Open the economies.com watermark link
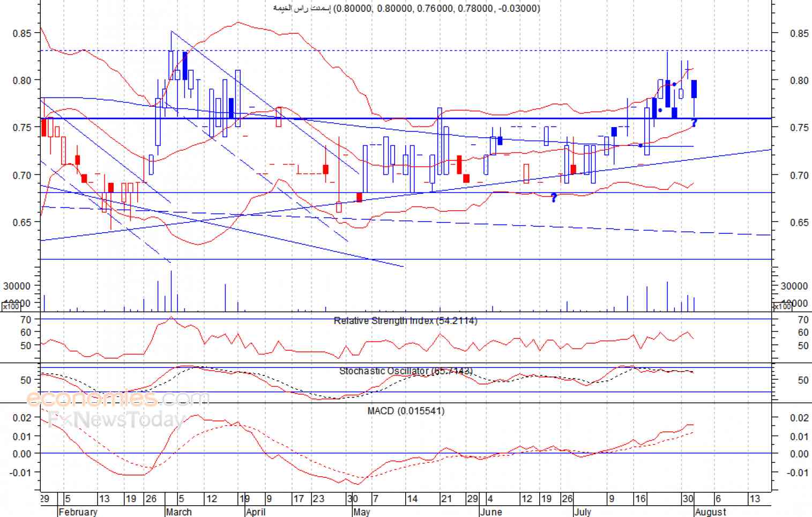 coord(118,399)
